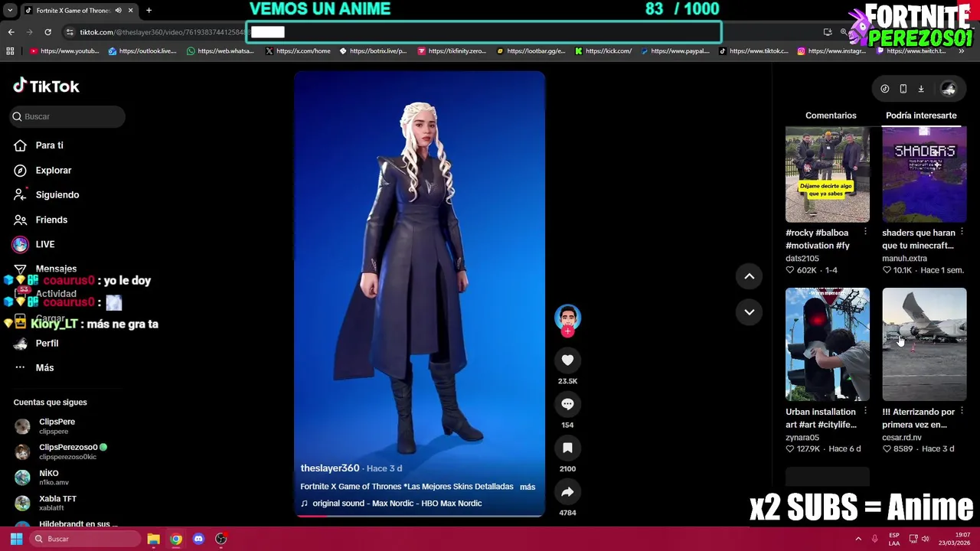View site information icon in address bar

(70, 32)
